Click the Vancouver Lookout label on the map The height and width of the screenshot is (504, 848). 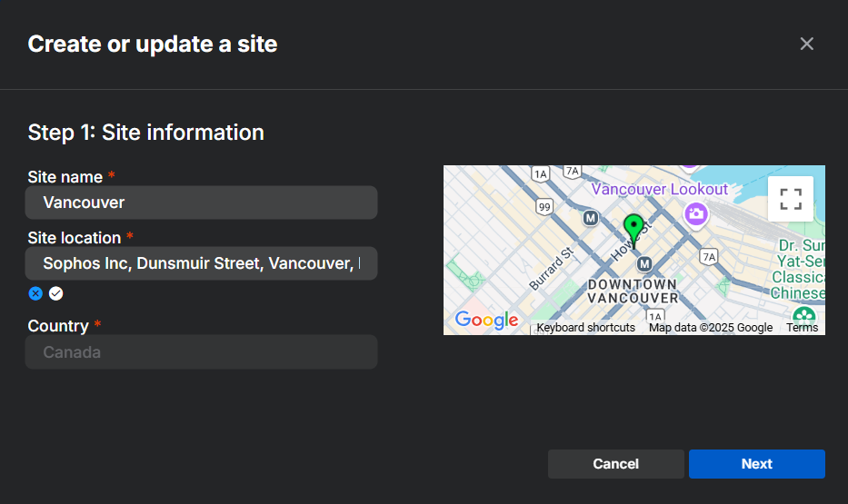pos(660,189)
